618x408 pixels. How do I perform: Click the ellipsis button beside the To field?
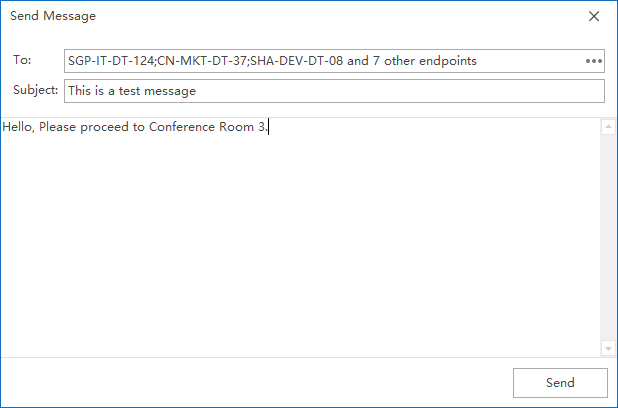click(x=594, y=61)
